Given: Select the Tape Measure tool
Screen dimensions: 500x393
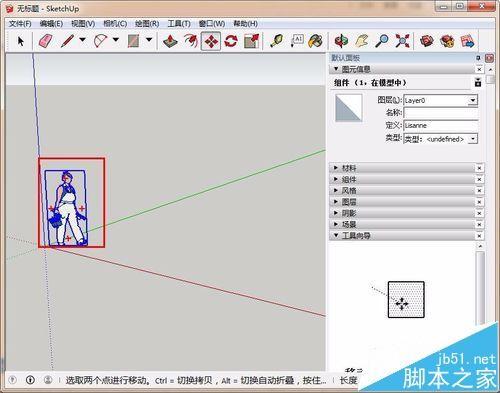Looking at the screenshot, I should click(x=277, y=41).
